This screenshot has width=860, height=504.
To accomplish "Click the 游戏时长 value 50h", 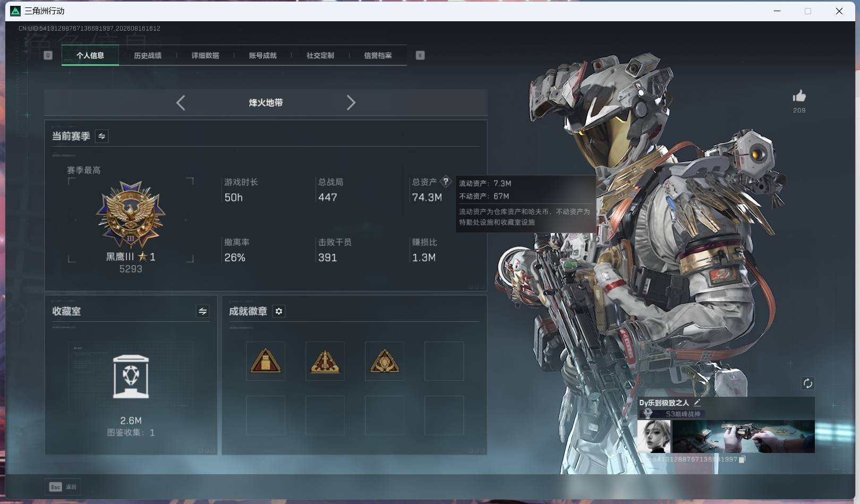I will 234,198.
